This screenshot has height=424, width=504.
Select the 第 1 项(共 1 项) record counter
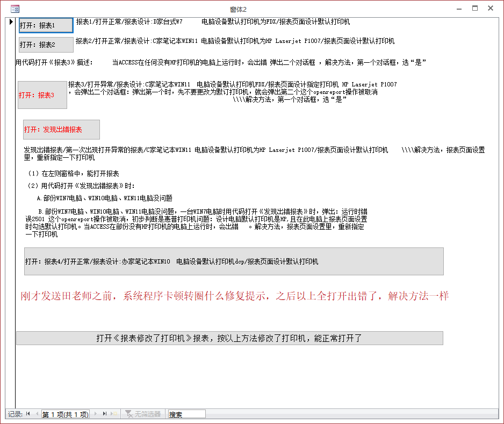[x=66, y=414]
